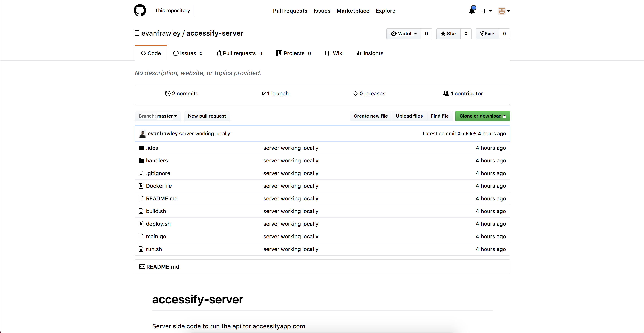This screenshot has width=644, height=333.
Task: Click evanfrawley's commit avatar
Action: pos(142,134)
